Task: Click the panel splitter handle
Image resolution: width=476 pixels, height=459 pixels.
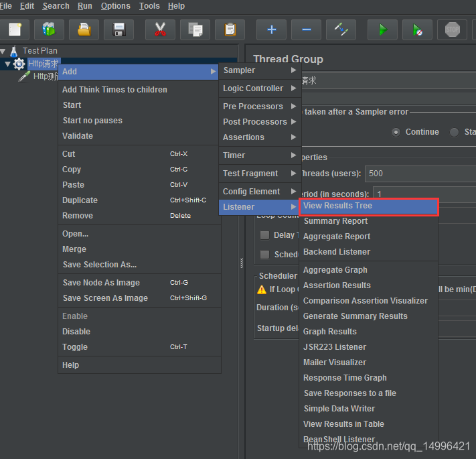Action: [x=242, y=263]
